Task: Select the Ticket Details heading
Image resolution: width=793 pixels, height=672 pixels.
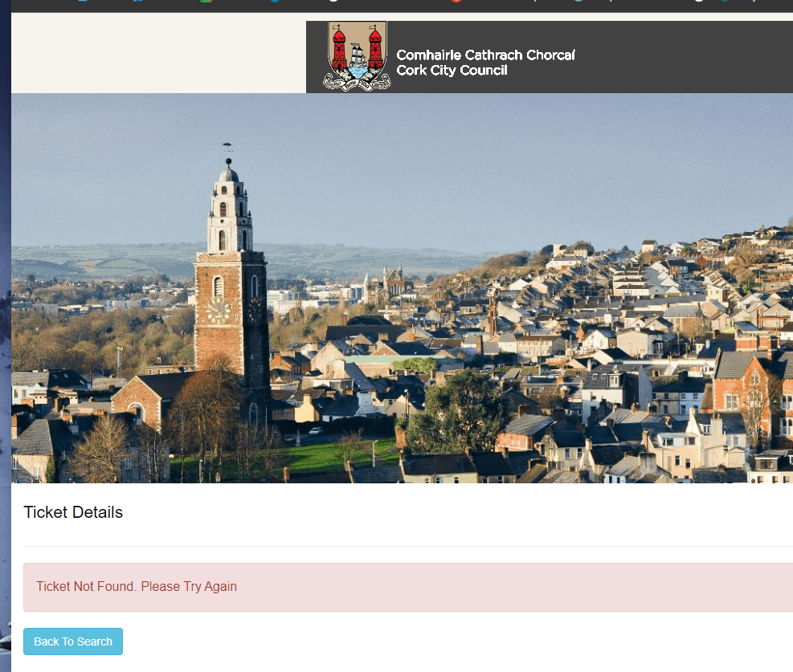Action: click(x=73, y=512)
